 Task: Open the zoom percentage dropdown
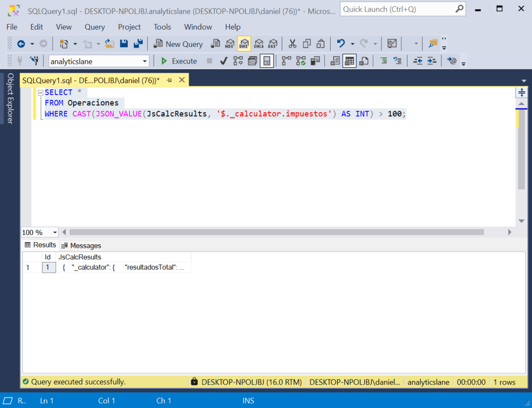[54, 232]
